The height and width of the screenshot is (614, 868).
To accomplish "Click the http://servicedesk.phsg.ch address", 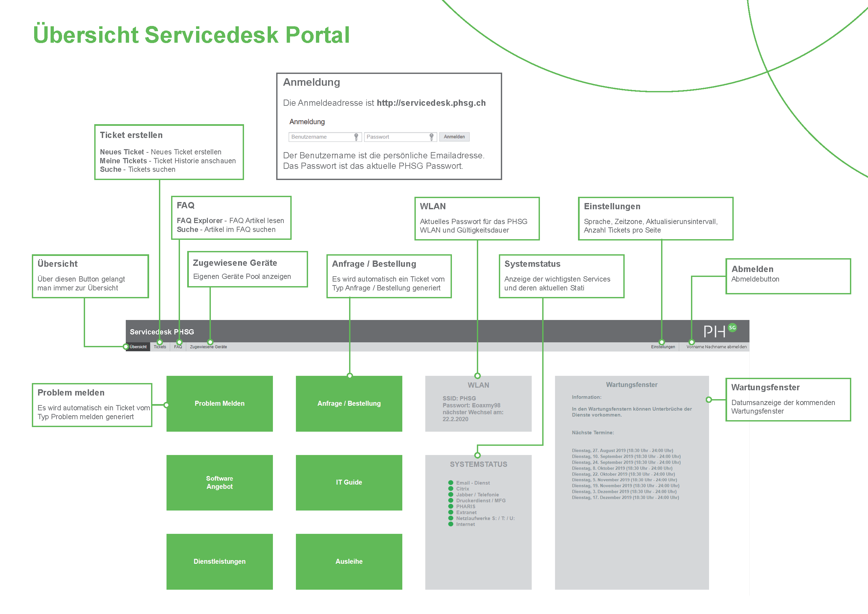I will [x=431, y=103].
